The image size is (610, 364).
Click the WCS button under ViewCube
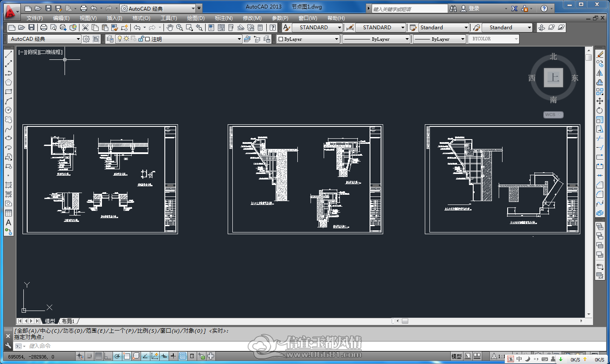pos(553,115)
